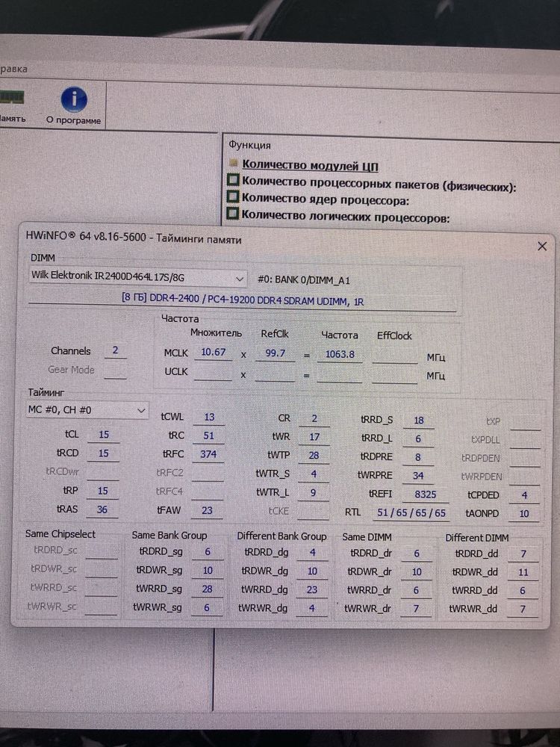Click the tRDRD_dr value 6
This screenshot has width=560, height=747.
tap(417, 554)
